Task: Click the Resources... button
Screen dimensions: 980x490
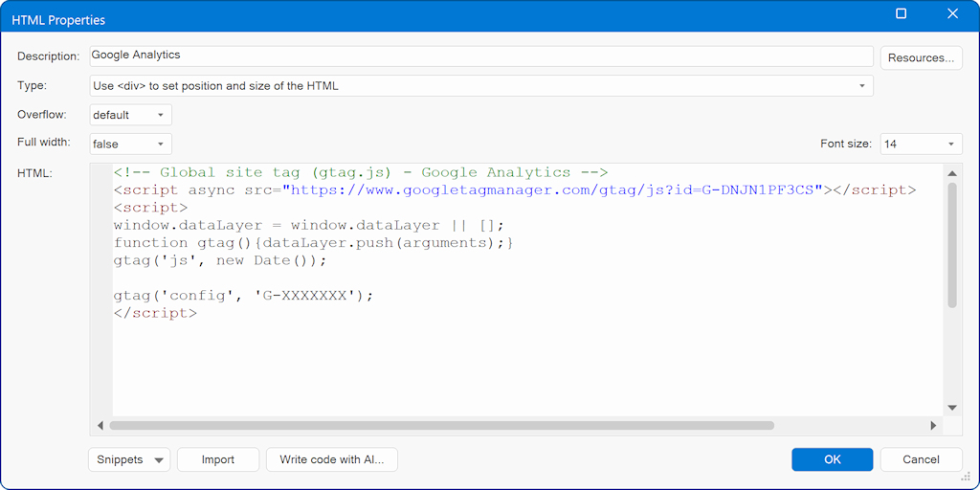Action: 922,57
